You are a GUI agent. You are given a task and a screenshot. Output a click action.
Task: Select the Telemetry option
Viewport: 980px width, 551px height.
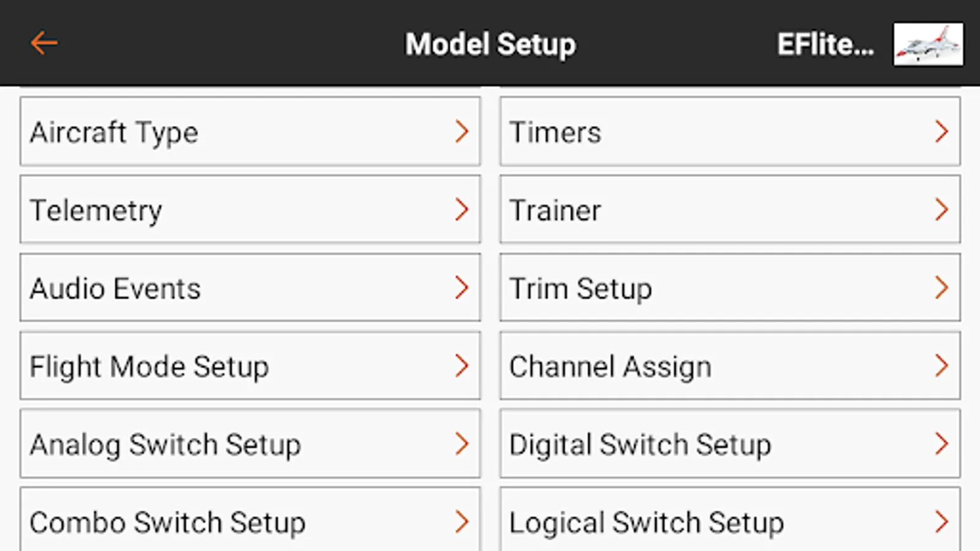tap(250, 210)
